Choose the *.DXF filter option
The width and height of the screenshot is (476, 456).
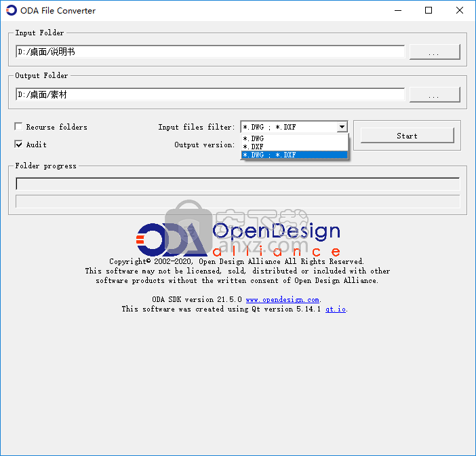[x=294, y=147]
